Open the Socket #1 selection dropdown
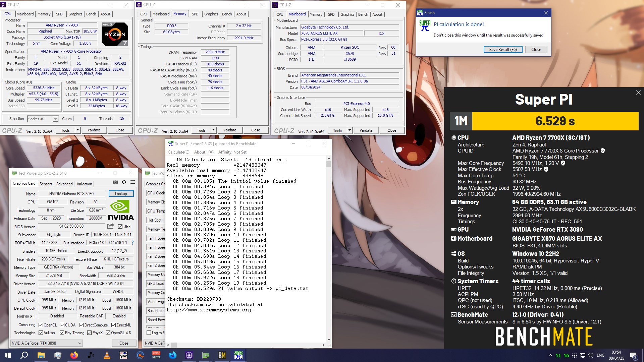Viewport: 644px width, 362px height. coord(43,119)
